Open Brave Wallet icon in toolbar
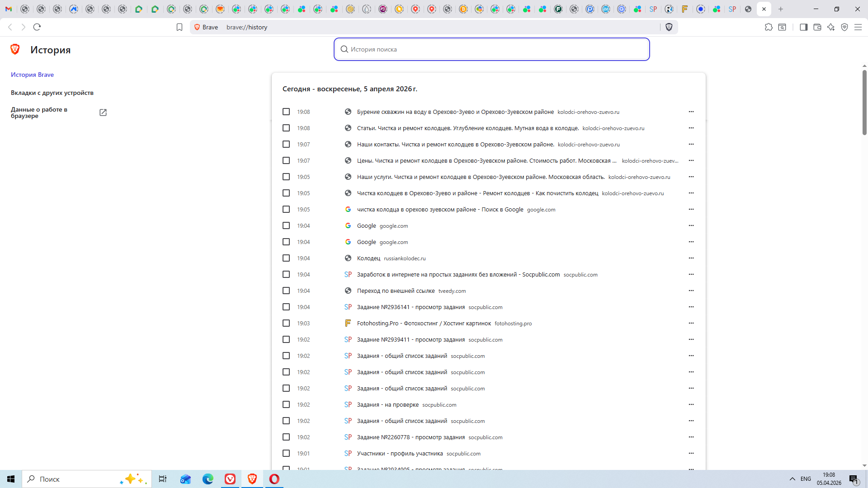The image size is (868, 488). 817,27
